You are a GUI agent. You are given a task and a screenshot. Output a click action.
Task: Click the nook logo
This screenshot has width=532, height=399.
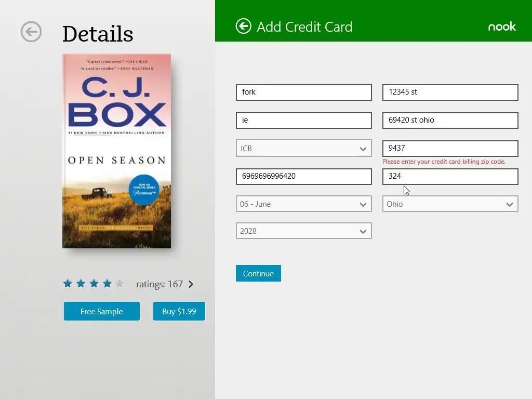(x=502, y=26)
